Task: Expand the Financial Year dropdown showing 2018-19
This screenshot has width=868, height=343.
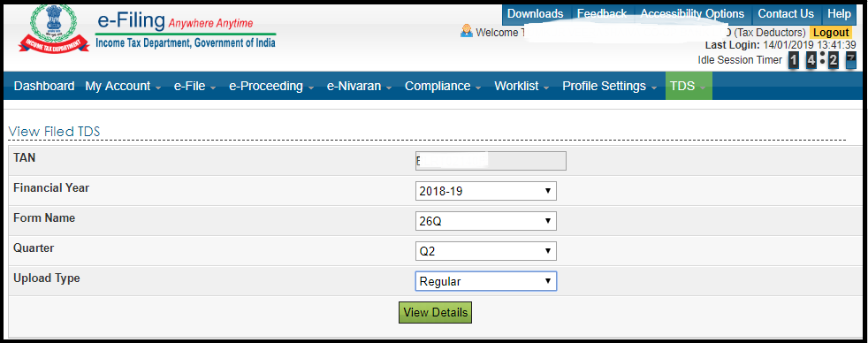Action: point(485,192)
